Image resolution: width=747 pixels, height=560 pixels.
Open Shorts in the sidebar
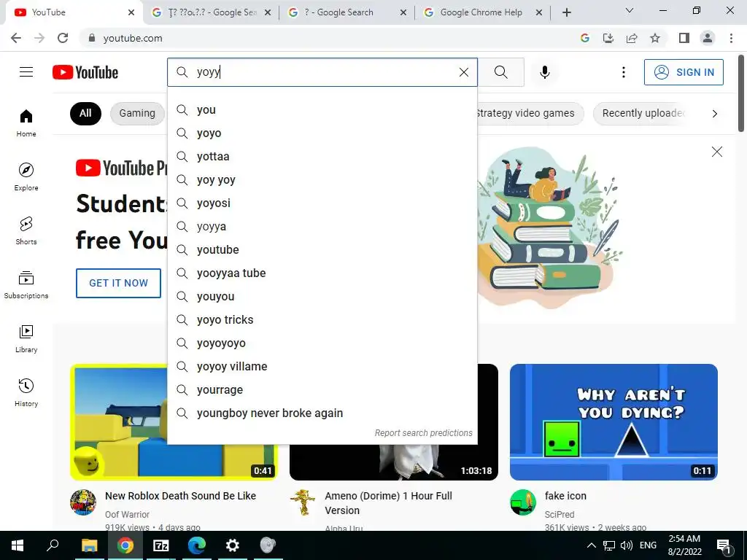[x=26, y=230]
